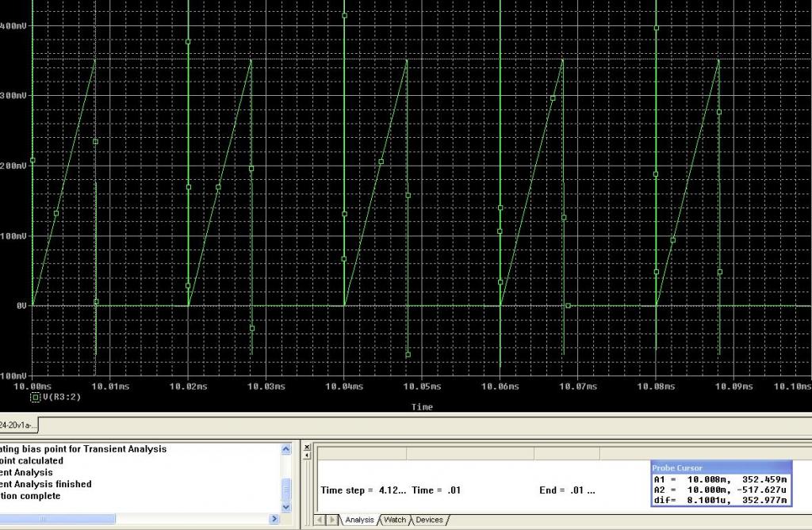
Task: Switch to the Watch tab
Action: [395, 520]
